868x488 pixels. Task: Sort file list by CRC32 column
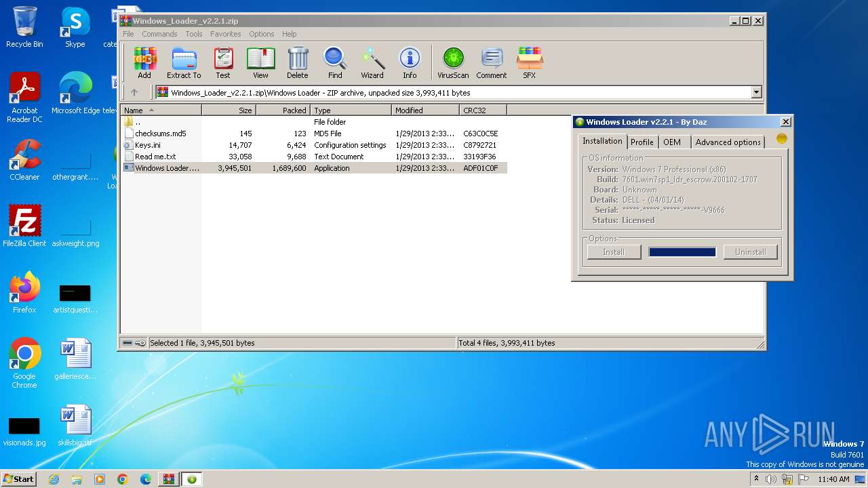pos(483,110)
